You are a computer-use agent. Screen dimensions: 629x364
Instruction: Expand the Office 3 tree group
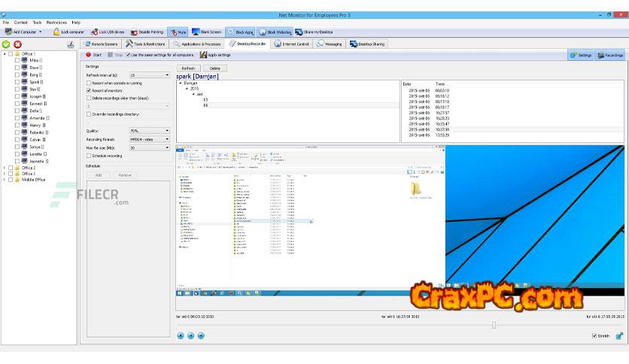[x=5, y=174]
